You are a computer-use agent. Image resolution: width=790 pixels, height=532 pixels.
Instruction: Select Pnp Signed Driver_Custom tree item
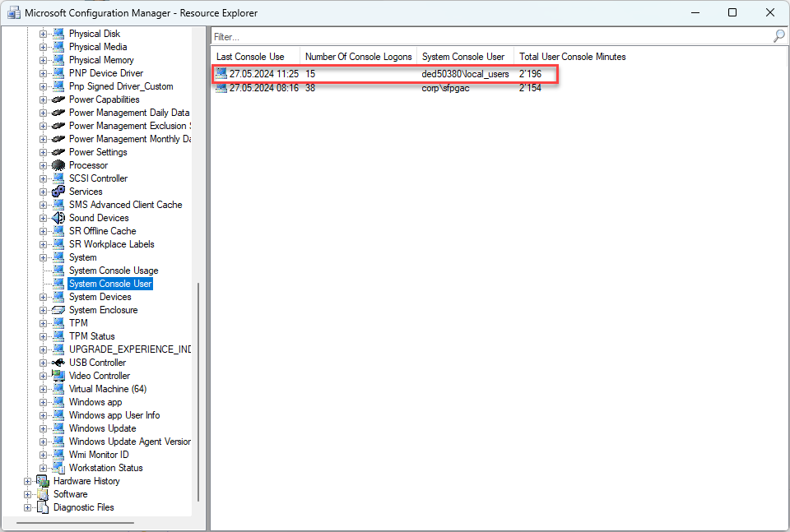click(x=121, y=86)
